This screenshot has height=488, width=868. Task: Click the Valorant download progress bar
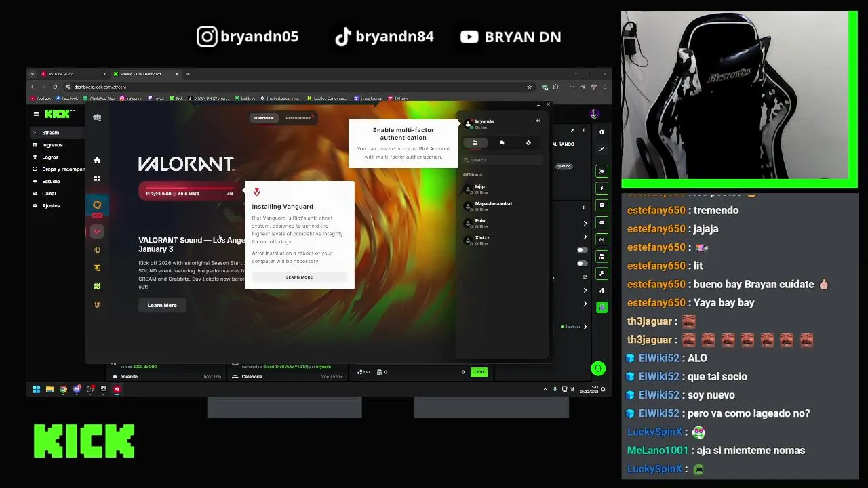click(x=189, y=192)
